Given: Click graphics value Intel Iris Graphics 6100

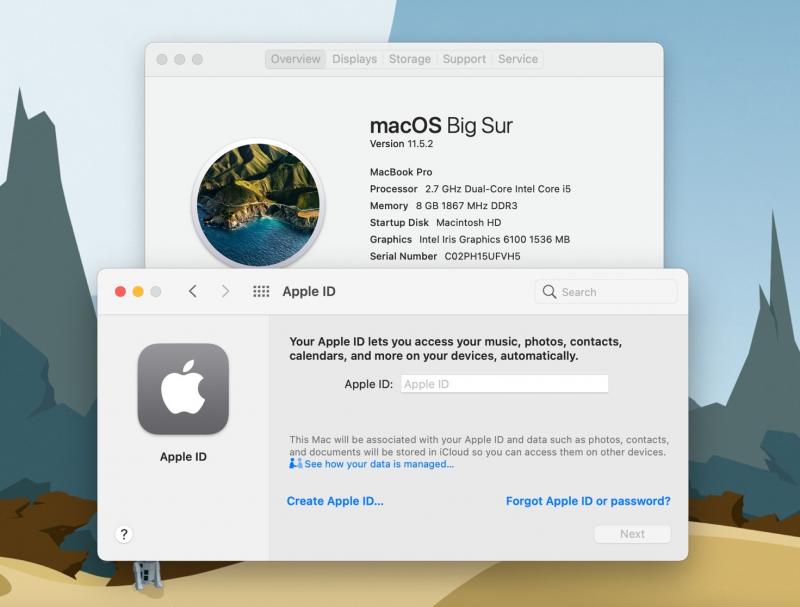Looking at the screenshot, I should [x=494, y=239].
